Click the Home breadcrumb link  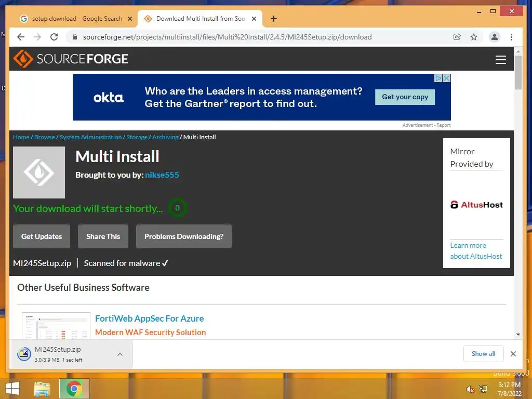[21, 137]
